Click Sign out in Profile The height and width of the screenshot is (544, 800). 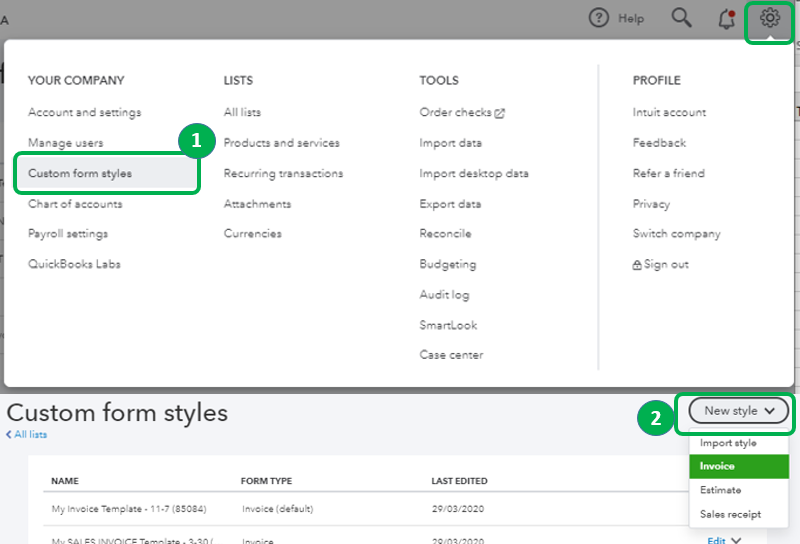point(661,265)
